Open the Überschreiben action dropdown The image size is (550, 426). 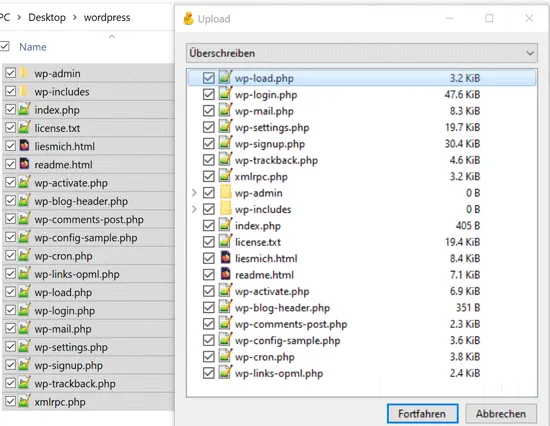coord(362,53)
